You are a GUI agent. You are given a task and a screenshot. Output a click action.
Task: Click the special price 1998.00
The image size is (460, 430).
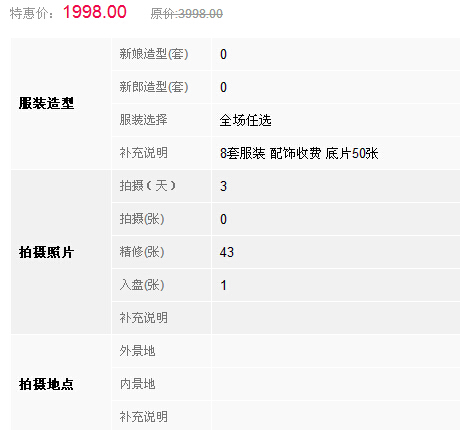click(95, 12)
